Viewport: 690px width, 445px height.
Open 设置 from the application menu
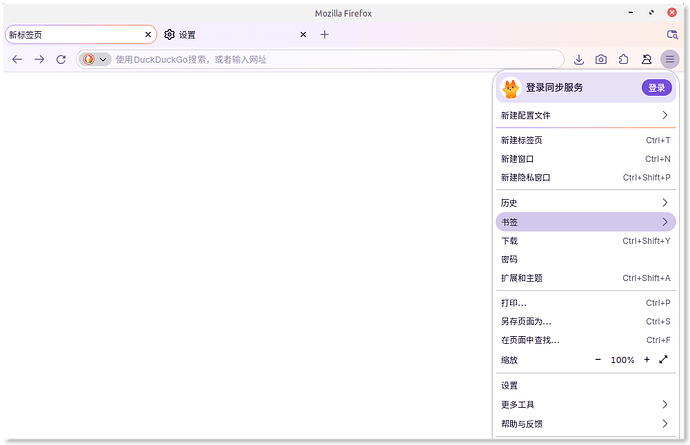pyautogui.click(x=586, y=386)
